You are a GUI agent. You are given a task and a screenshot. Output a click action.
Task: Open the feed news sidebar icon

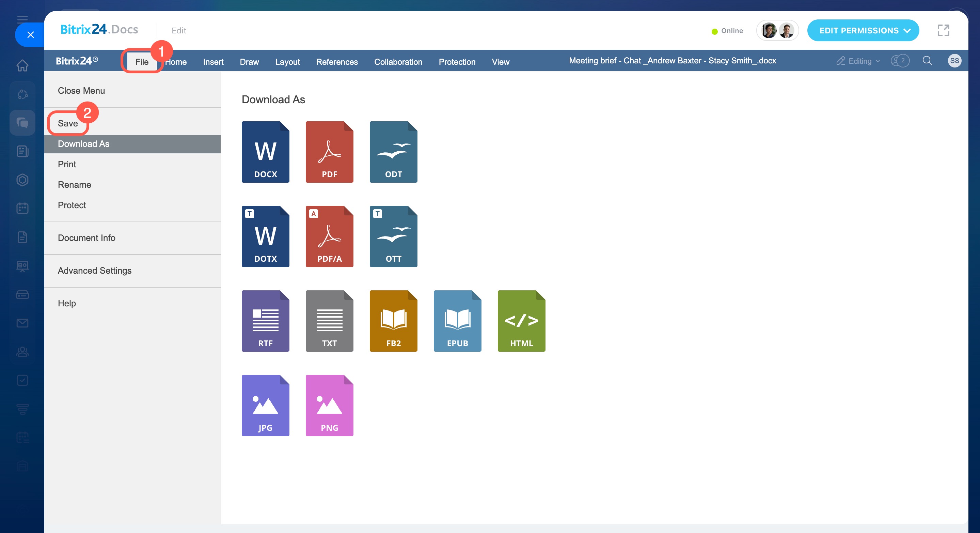[x=22, y=151]
